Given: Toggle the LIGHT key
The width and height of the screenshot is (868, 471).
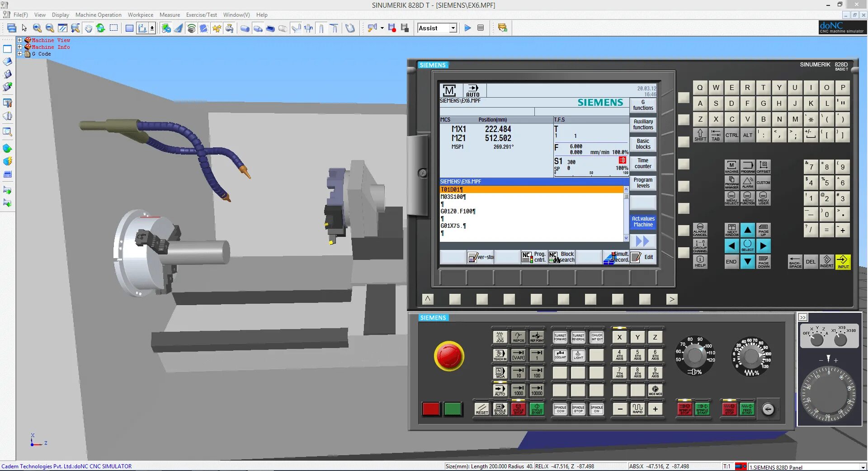Looking at the screenshot, I should pos(578,355).
